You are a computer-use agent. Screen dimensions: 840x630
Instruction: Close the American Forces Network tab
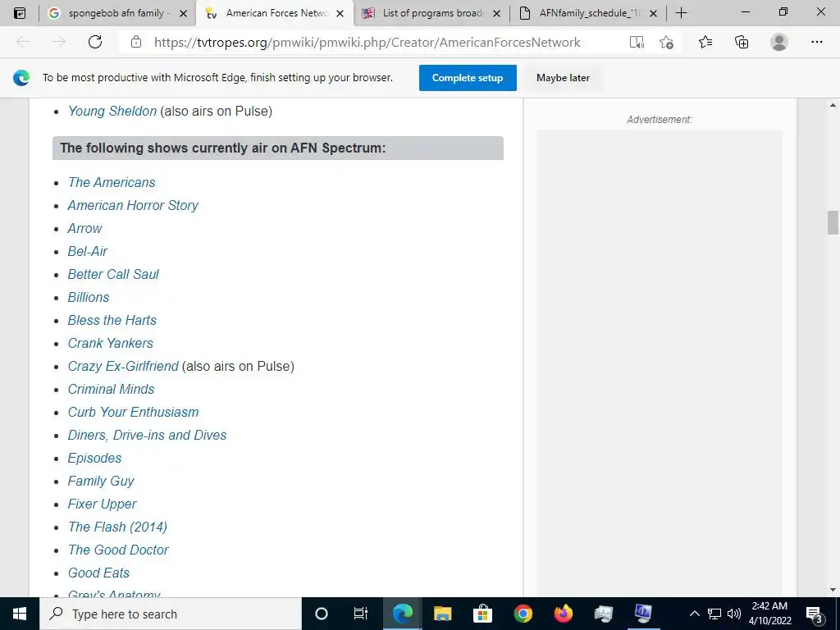[340, 13]
